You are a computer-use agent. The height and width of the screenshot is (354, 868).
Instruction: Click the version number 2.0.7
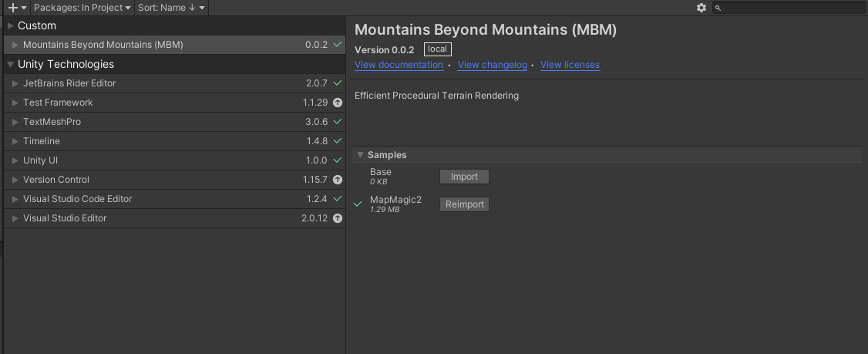click(x=317, y=83)
